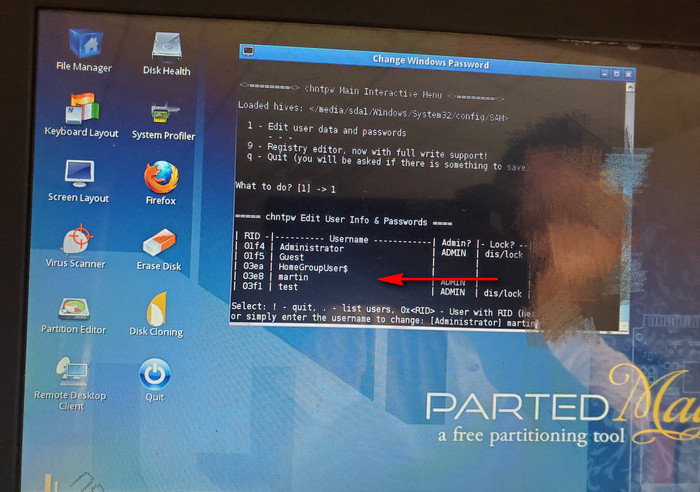The image size is (700, 492).
Task: Click the 'Admin?' column header
Action: (456, 243)
